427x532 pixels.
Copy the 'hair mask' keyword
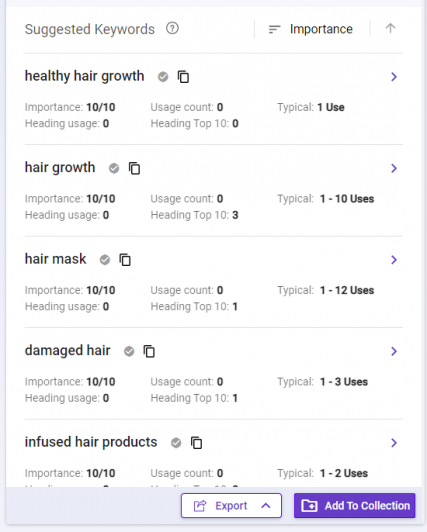click(125, 260)
